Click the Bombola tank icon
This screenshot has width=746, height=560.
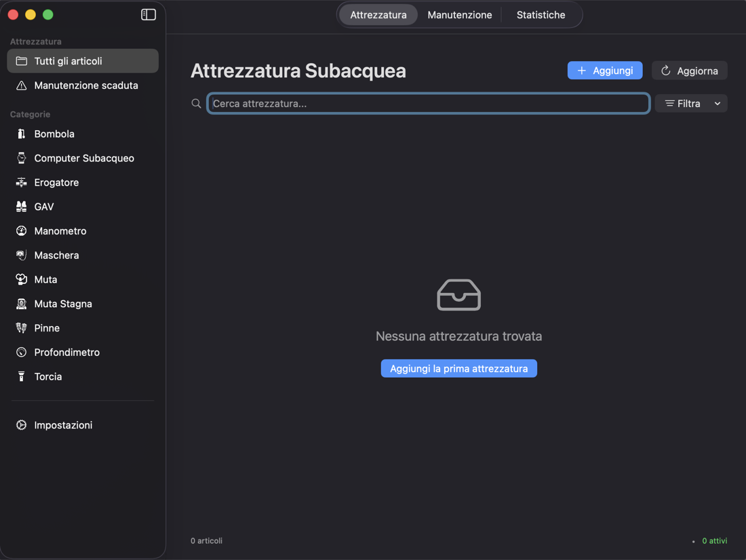pyautogui.click(x=22, y=134)
